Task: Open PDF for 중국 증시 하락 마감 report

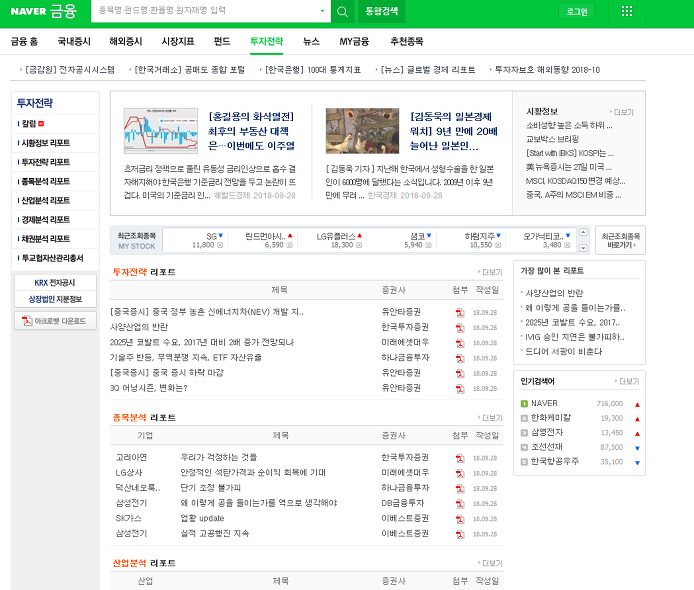Action: coord(460,374)
